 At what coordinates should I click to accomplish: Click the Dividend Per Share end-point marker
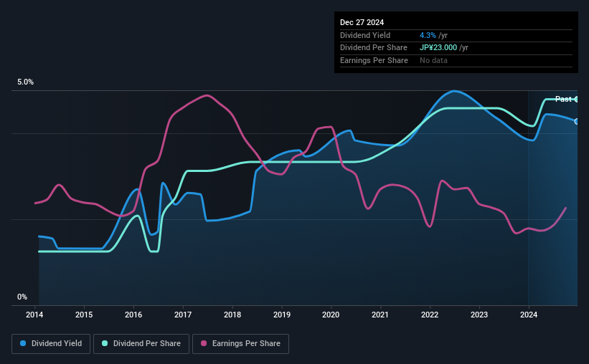[x=577, y=100]
